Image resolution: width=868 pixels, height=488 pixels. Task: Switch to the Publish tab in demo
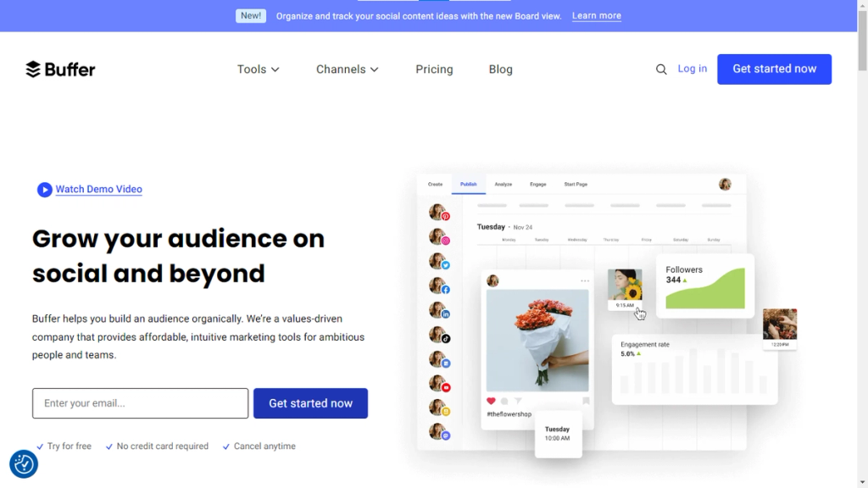tap(468, 184)
